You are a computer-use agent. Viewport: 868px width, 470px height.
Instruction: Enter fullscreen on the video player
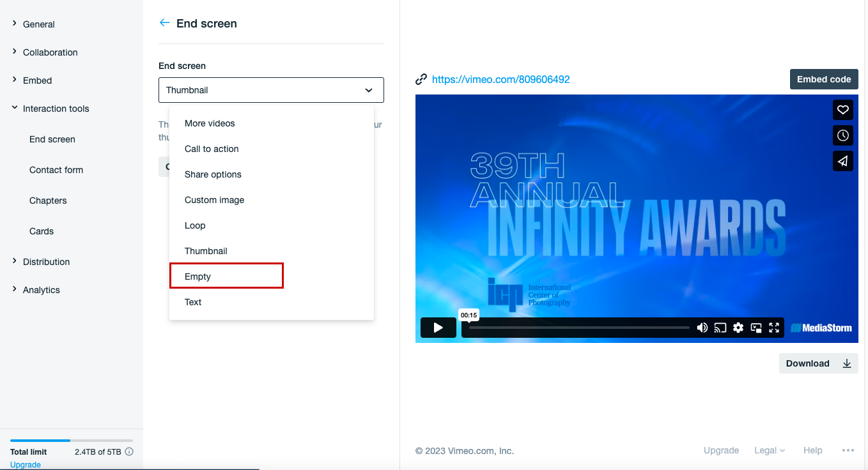(774, 327)
